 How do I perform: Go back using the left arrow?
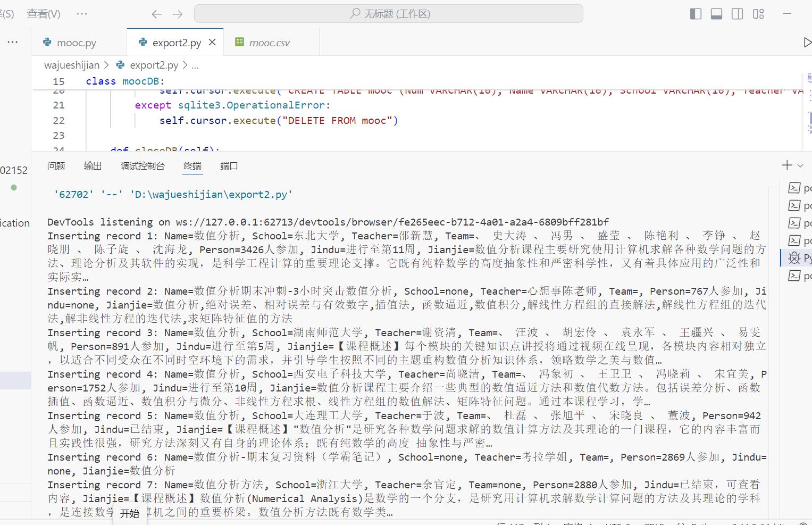click(x=156, y=14)
